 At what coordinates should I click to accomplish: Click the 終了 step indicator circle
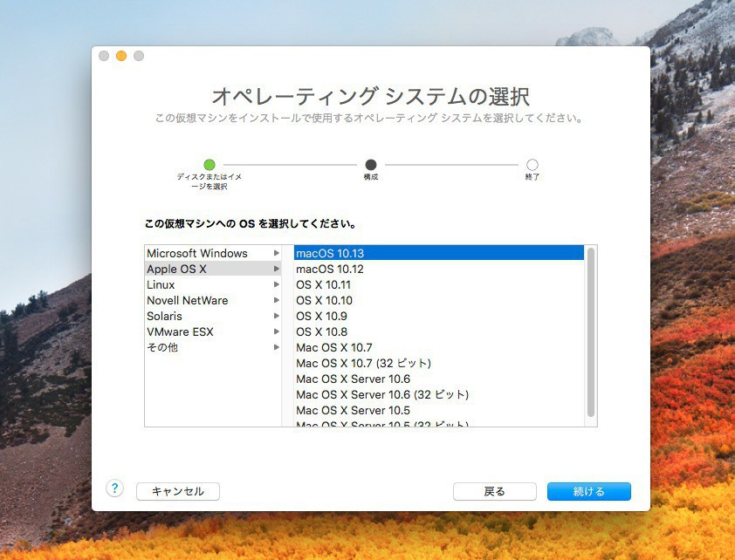click(532, 165)
